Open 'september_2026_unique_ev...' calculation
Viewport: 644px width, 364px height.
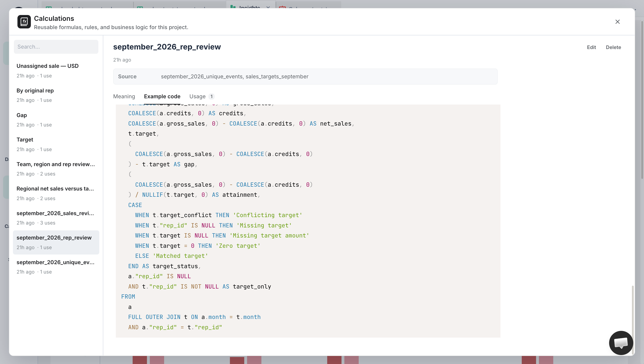(x=56, y=267)
